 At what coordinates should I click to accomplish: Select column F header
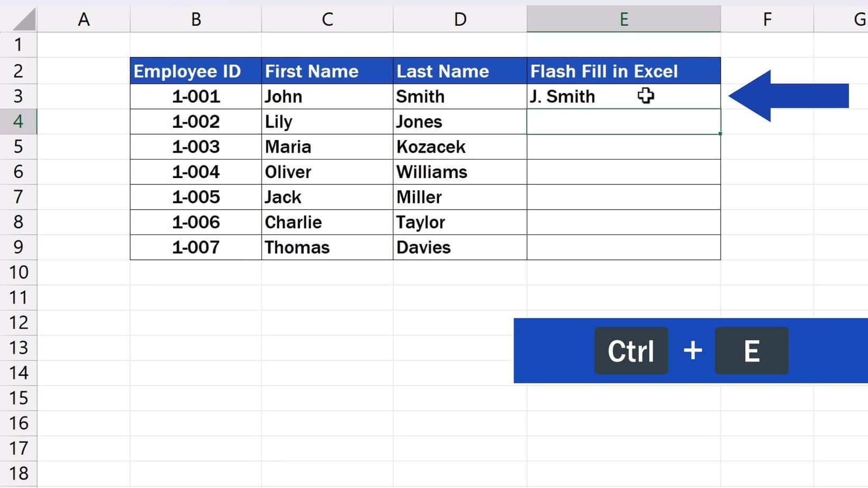click(x=767, y=20)
